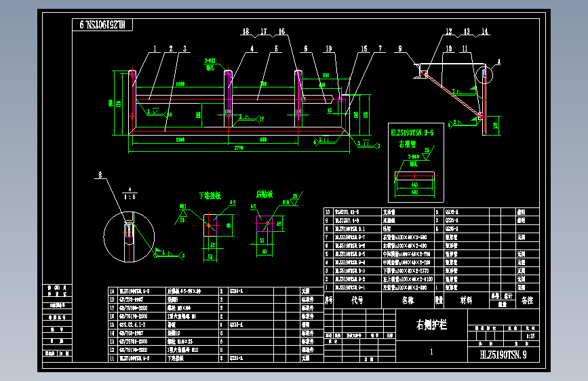Click balloon number 12 at top of side view
Image resolution: width=588 pixels, height=381 pixels.
pyautogui.click(x=449, y=31)
